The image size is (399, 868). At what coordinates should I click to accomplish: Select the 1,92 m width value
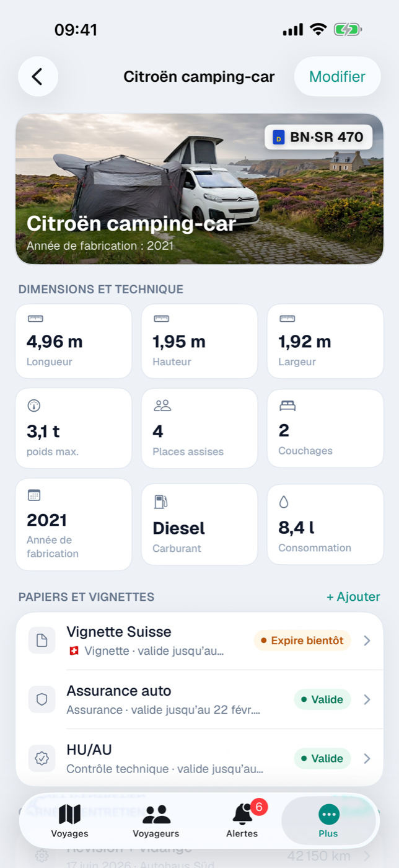(305, 342)
